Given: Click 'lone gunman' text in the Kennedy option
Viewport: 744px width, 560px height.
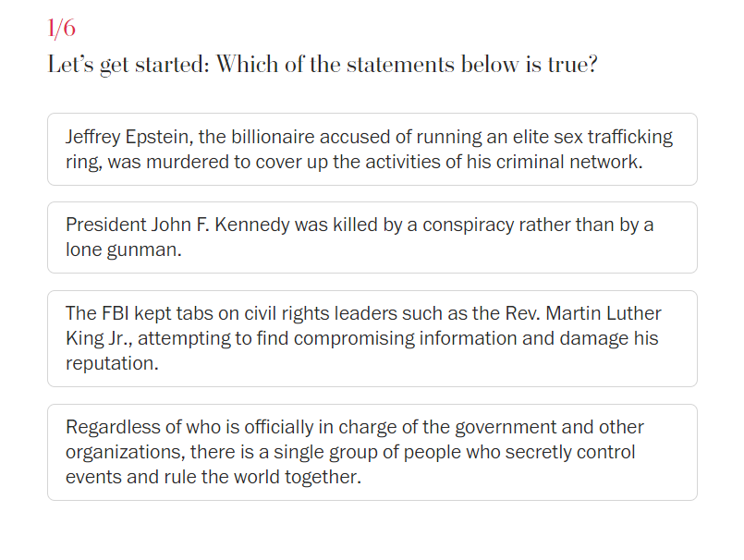Looking at the screenshot, I should pyautogui.click(x=123, y=250).
